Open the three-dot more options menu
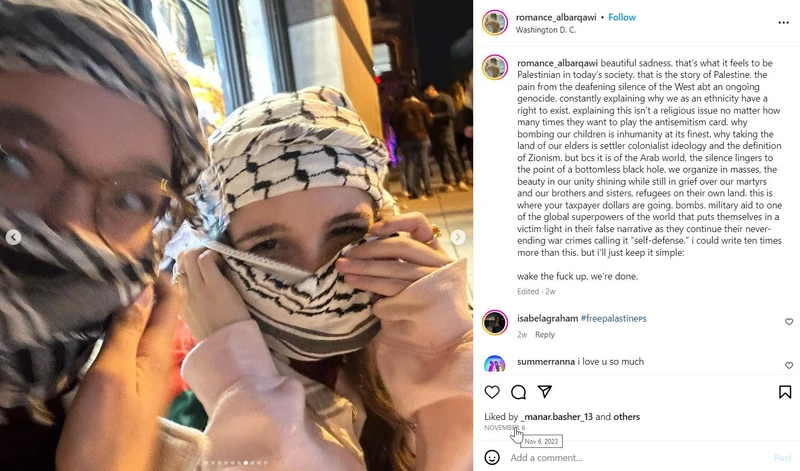Screen dimensions: 800x471 click(x=784, y=22)
